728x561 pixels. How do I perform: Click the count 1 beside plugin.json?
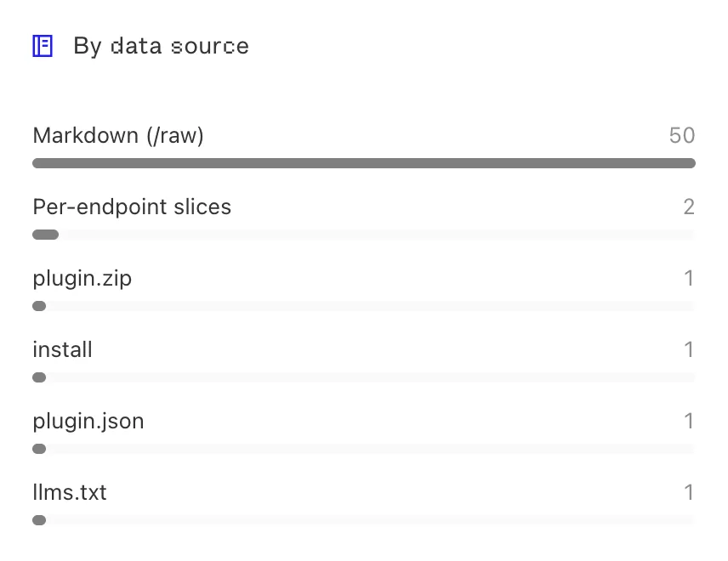click(x=690, y=422)
